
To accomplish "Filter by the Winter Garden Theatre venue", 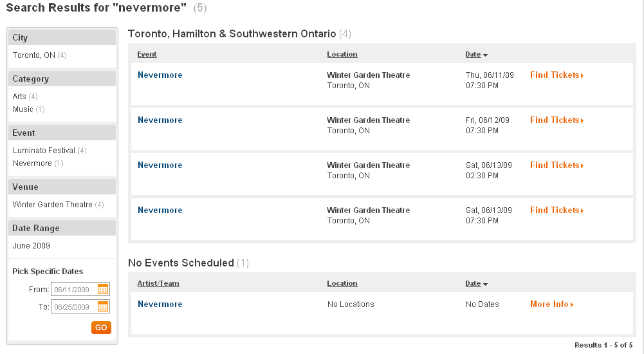I will (53, 205).
